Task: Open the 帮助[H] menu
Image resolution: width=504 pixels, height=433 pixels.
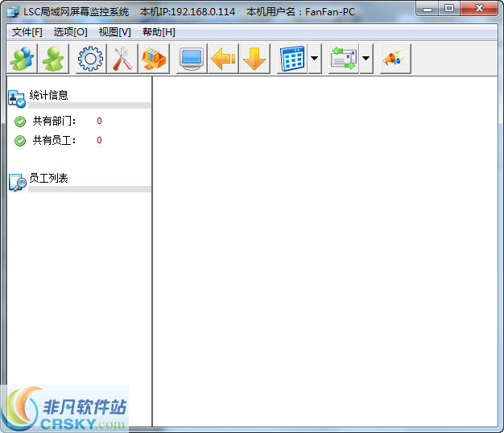Action: 159,32
